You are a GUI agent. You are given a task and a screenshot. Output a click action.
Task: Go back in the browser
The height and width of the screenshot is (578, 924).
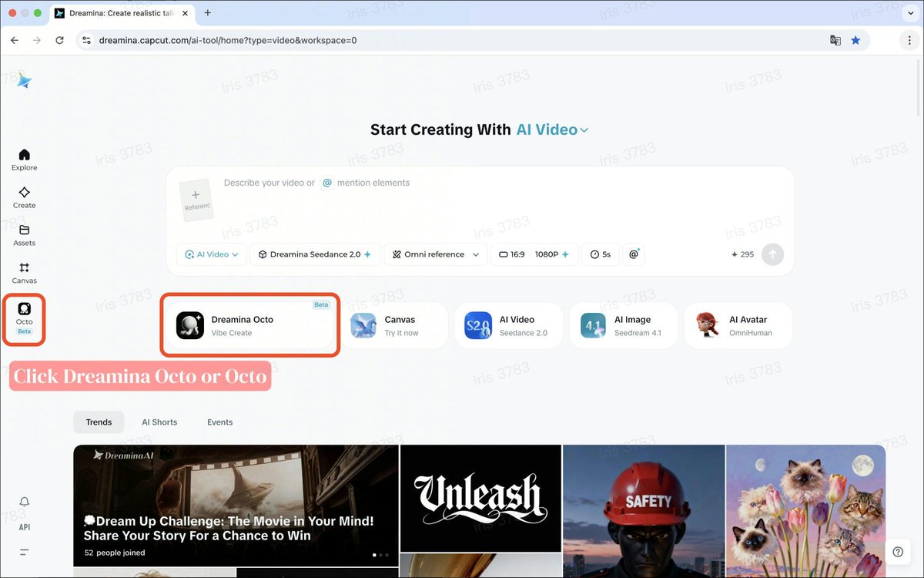tap(15, 40)
